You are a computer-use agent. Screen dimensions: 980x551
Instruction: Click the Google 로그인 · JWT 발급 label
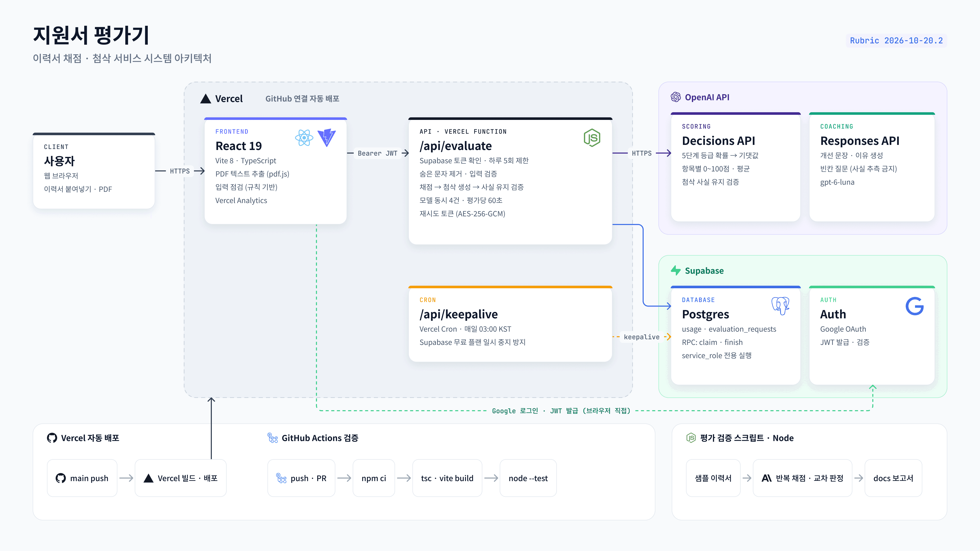(561, 411)
